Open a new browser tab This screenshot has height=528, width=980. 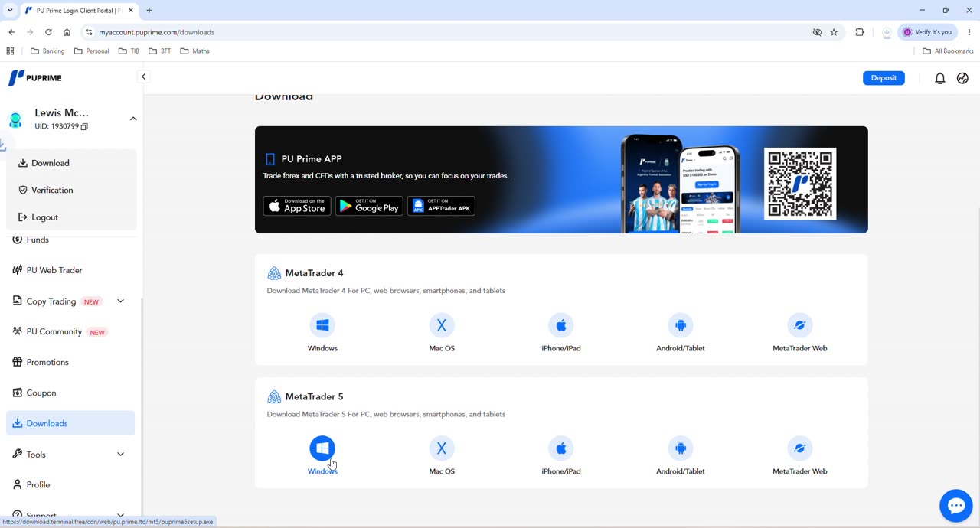(x=149, y=11)
